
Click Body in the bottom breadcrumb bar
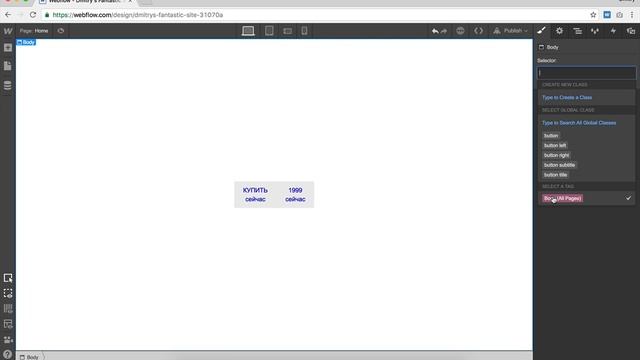click(29, 357)
